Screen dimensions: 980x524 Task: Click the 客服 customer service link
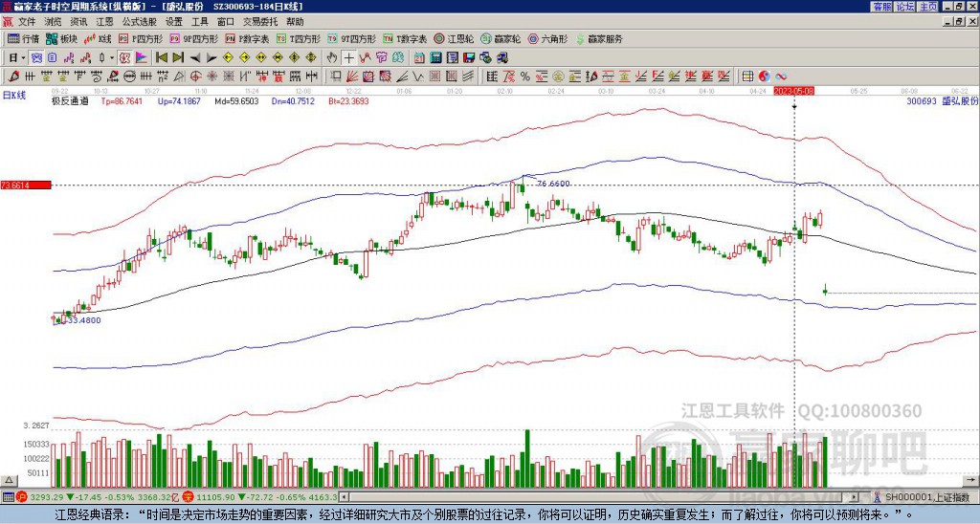(x=881, y=6)
